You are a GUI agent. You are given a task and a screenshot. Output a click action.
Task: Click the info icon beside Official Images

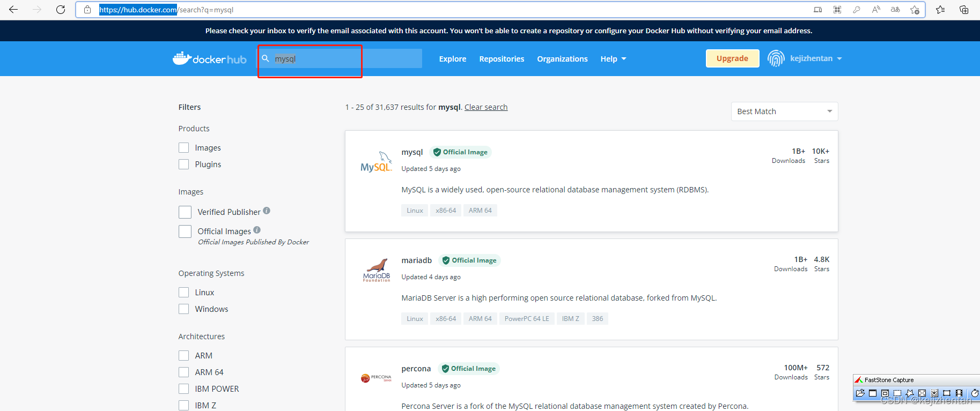coord(257,230)
